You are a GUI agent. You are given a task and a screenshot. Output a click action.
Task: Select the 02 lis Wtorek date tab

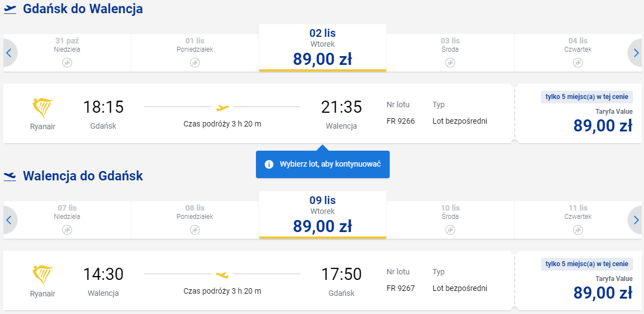(323, 48)
